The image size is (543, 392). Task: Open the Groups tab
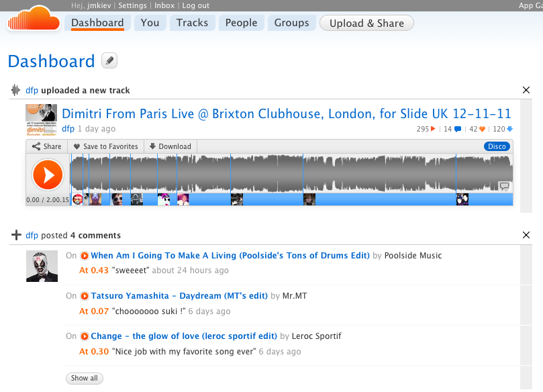(x=291, y=23)
